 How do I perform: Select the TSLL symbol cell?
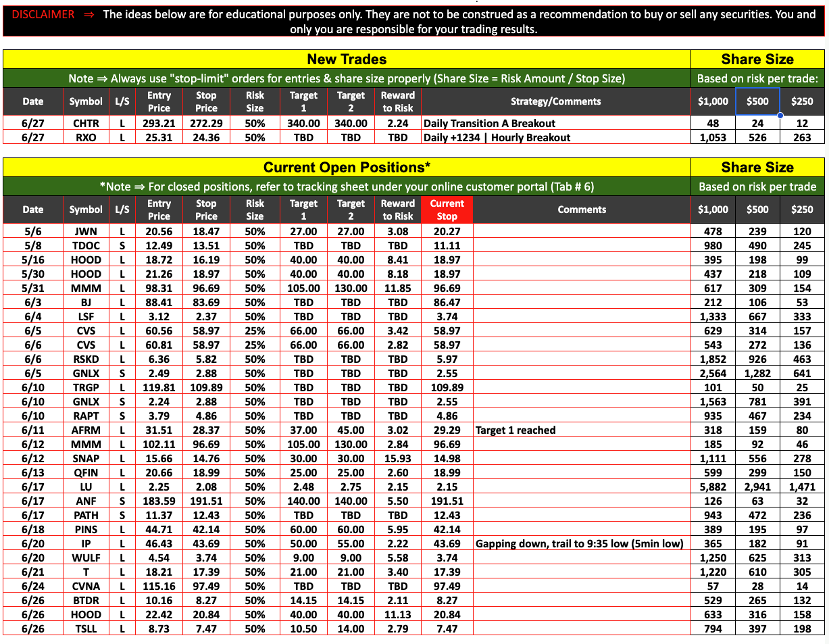click(86, 629)
